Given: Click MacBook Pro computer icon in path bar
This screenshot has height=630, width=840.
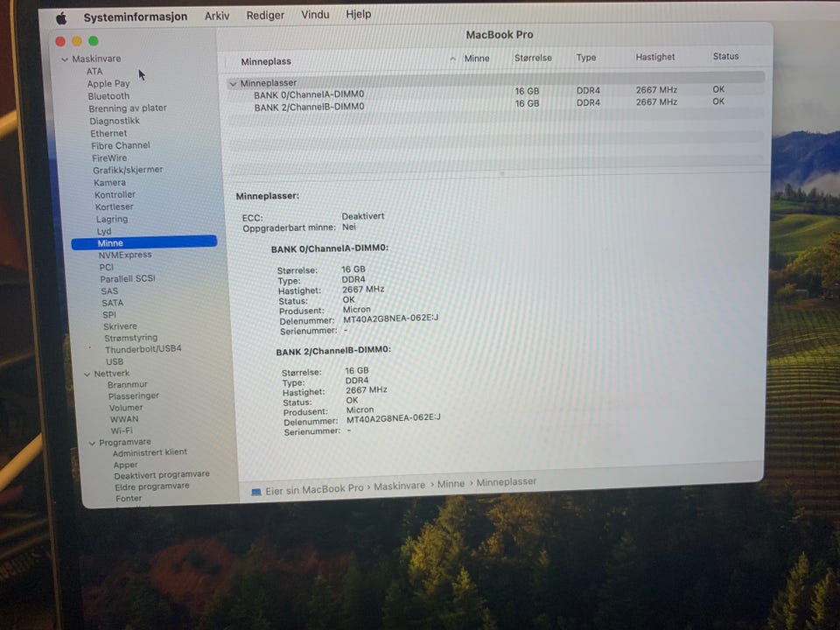Looking at the screenshot, I should pyautogui.click(x=256, y=492).
